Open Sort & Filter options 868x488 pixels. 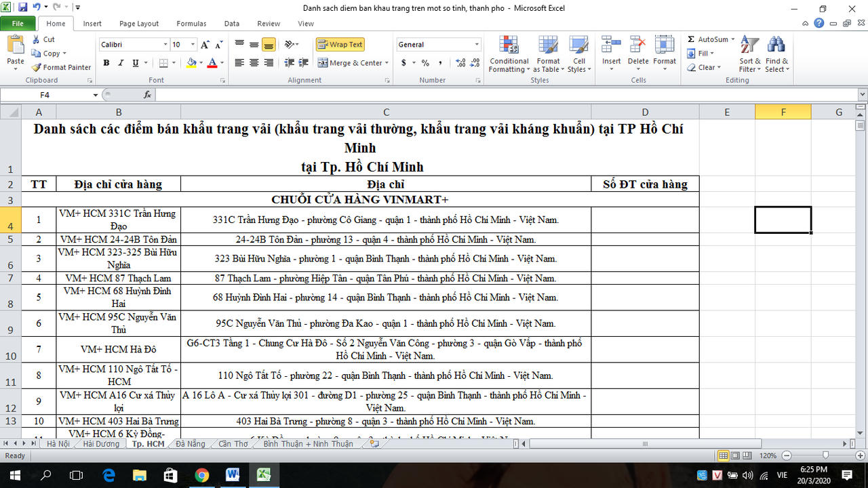click(x=749, y=54)
